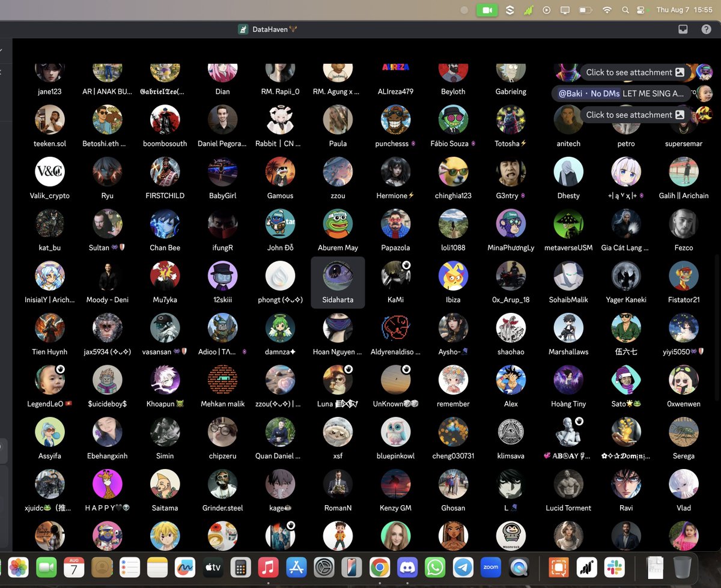This screenshot has width=721, height=588.
Task: Click the green camera recording indicator
Action: tap(487, 10)
